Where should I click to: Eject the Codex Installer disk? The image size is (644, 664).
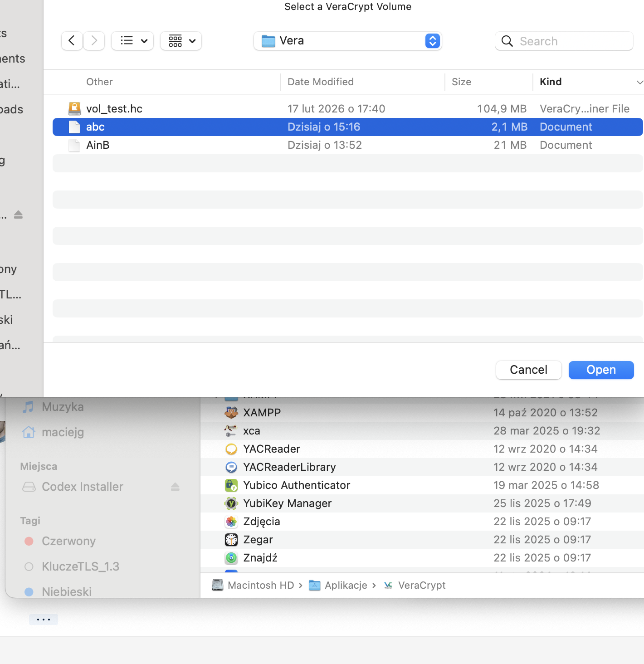176,487
